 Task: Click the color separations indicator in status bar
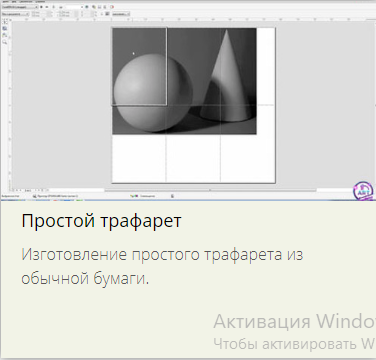(143, 196)
